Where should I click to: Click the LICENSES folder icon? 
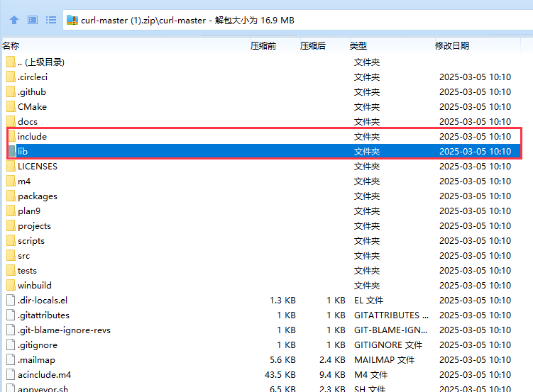[11, 167]
